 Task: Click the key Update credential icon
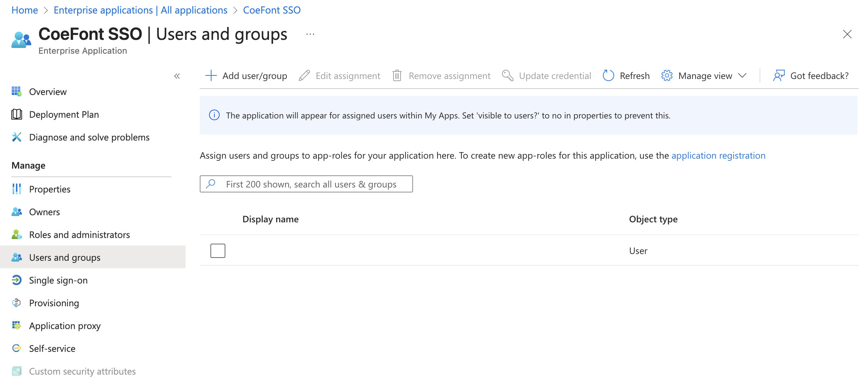click(508, 75)
